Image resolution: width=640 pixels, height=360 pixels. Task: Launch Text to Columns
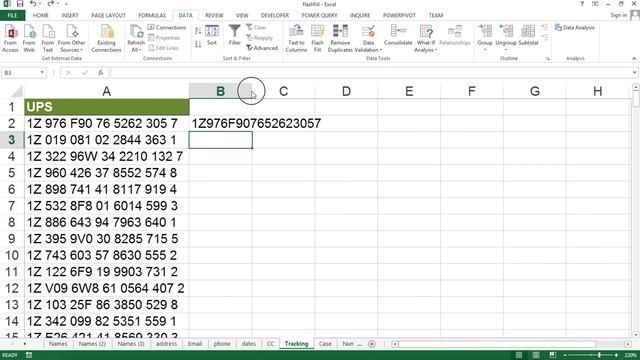click(x=296, y=38)
